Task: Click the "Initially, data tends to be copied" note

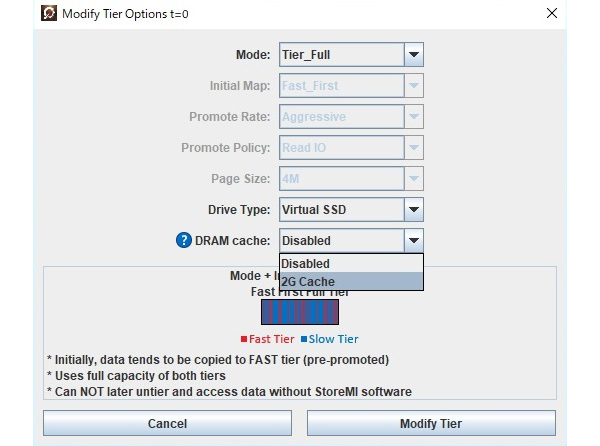Action: click(x=218, y=360)
